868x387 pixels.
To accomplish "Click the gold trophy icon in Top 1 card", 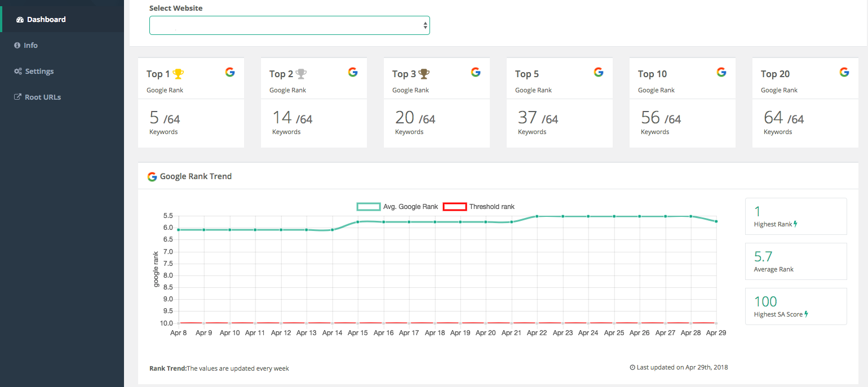I will pyautogui.click(x=178, y=74).
